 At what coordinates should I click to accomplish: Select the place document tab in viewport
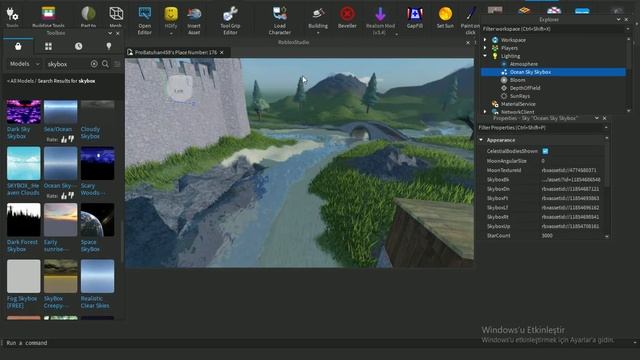(x=176, y=52)
